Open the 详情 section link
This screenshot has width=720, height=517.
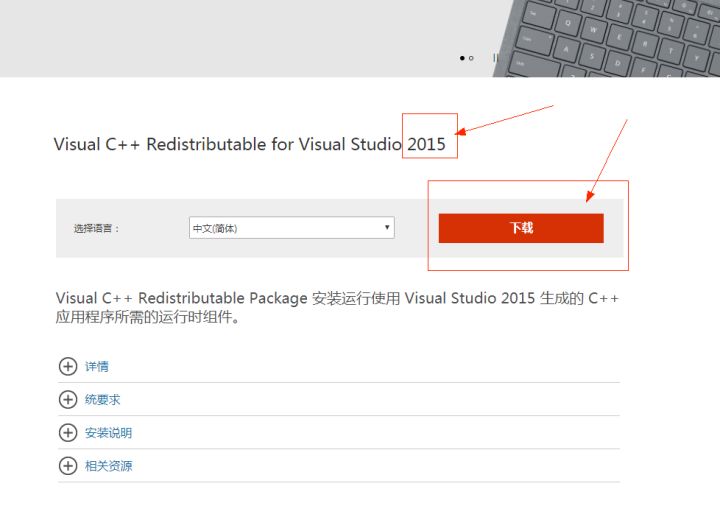(97, 366)
